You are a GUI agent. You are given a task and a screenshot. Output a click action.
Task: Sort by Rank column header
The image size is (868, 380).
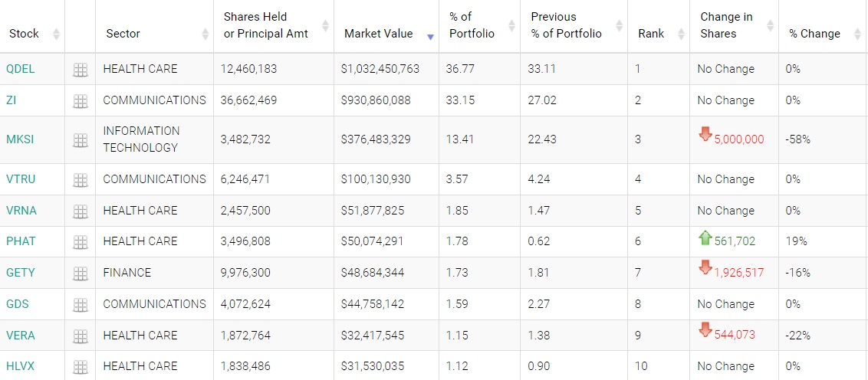point(651,34)
